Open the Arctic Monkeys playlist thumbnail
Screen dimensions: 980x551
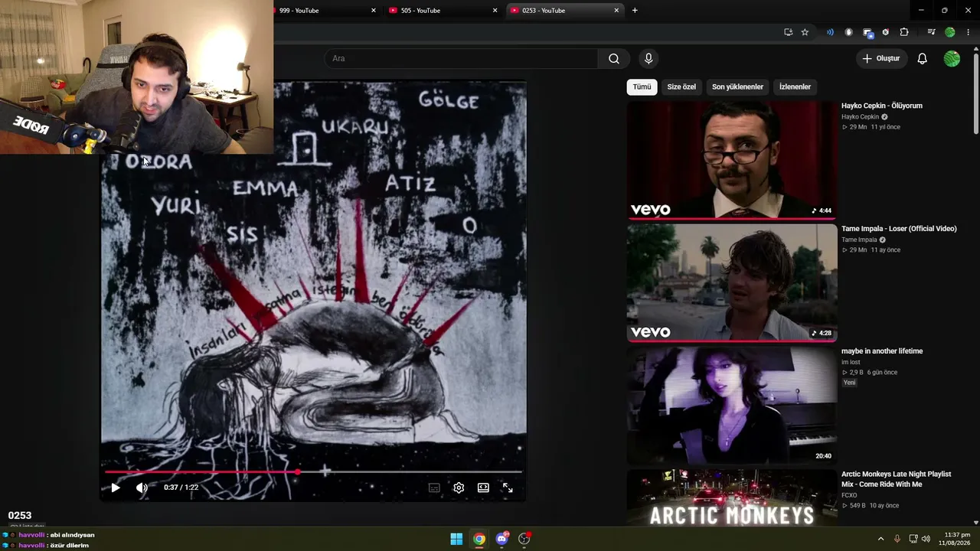tap(732, 497)
